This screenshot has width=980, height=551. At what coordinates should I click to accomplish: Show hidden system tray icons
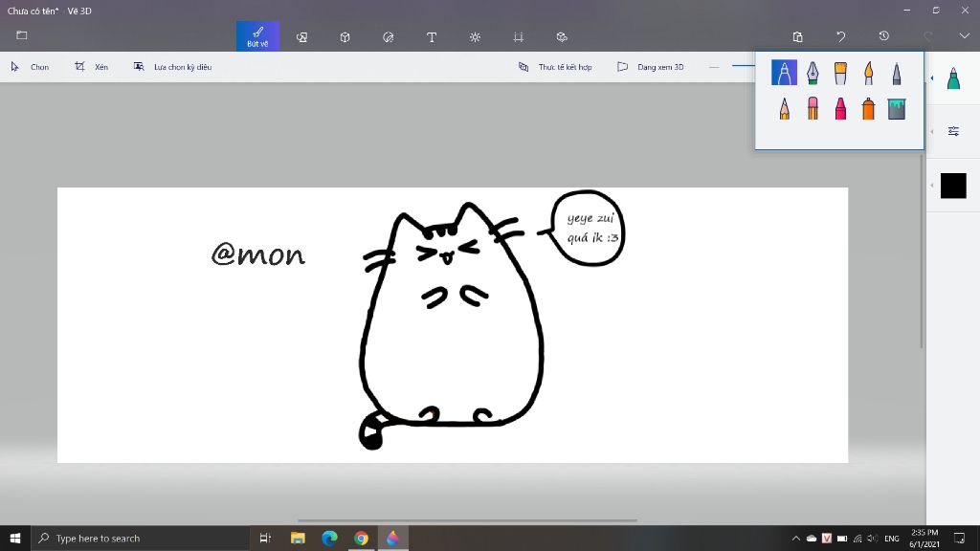[x=795, y=538]
